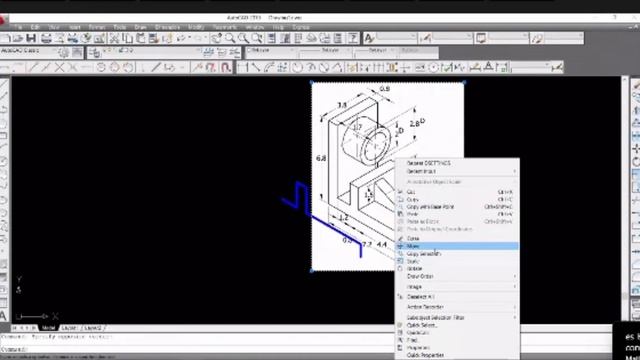Open the ByLayer linetype dropdown
The height and width of the screenshot is (360, 640).
325,51
